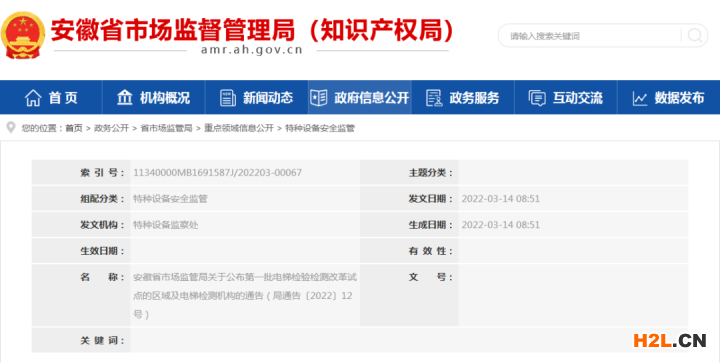Click the home icon beside 首页

pyautogui.click(x=33, y=98)
